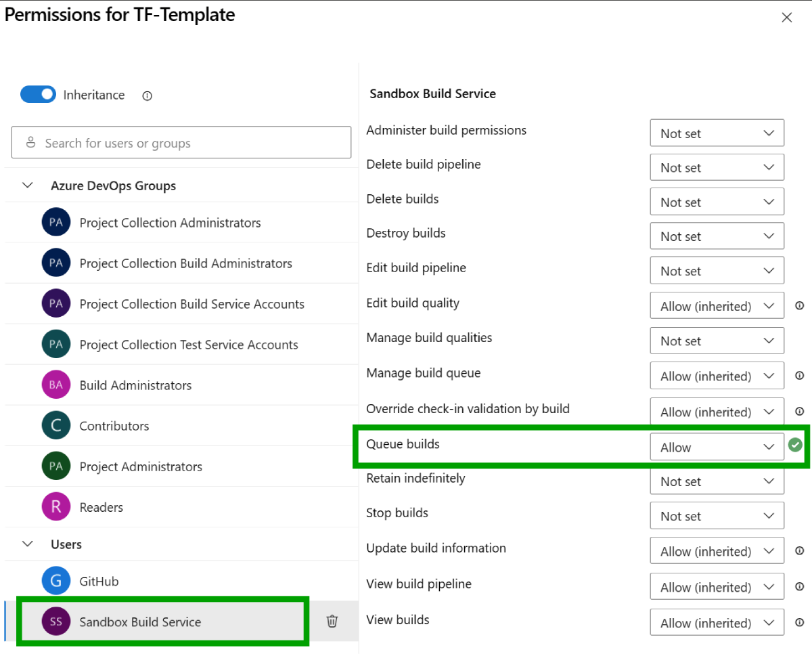Screen dimensions: 812x654
Task: Open Manage build qualities dropdown
Action: coord(717,341)
